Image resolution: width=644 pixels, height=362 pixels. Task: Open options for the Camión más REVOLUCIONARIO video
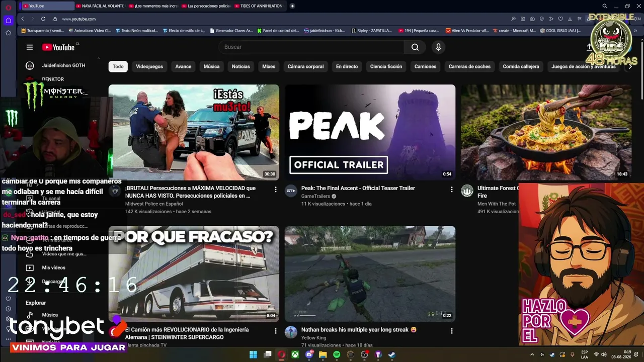click(275, 331)
